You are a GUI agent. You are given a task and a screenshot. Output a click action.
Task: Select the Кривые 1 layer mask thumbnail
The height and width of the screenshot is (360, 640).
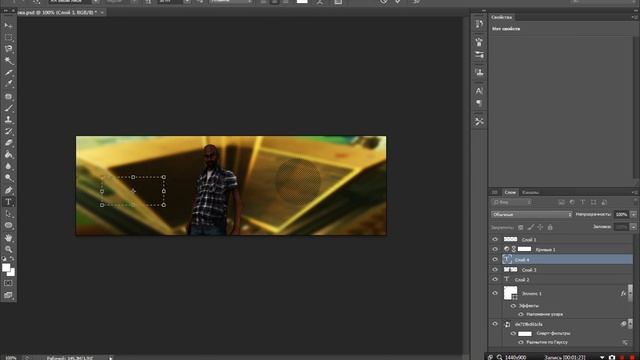click(x=524, y=249)
